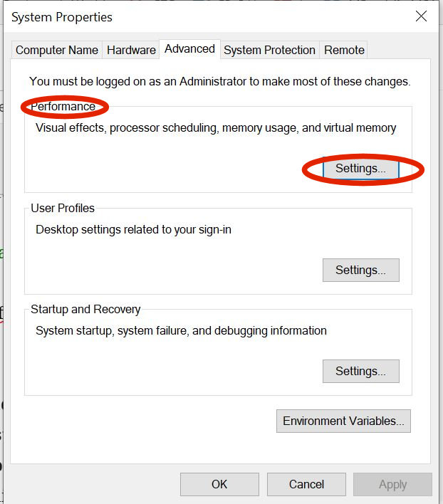Close the System Properties window
This screenshot has height=504, width=443.
[421, 16]
